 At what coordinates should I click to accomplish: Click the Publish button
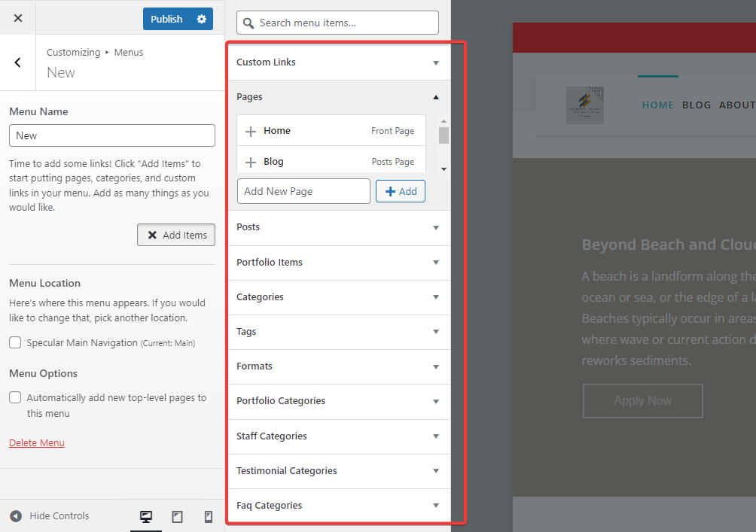166,19
